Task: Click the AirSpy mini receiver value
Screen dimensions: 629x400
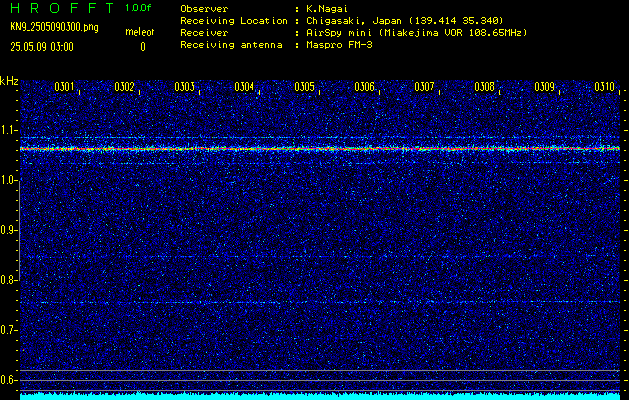Action: [417, 32]
